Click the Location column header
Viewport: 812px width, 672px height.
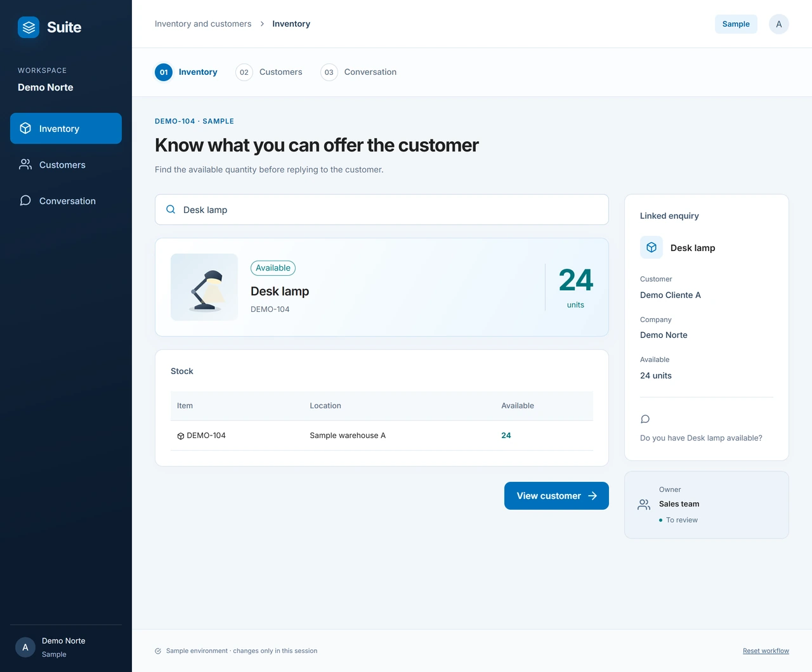(x=325, y=406)
